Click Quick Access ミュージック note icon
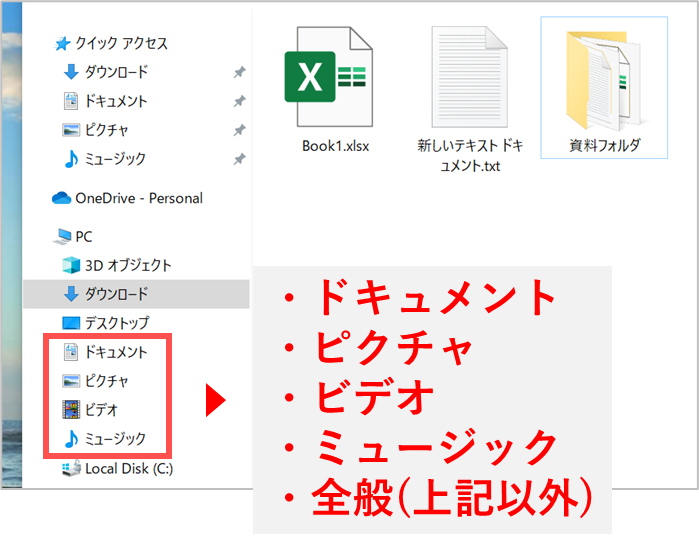699x551 pixels. click(71, 159)
